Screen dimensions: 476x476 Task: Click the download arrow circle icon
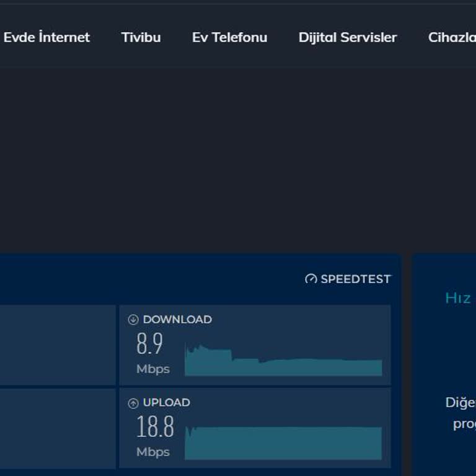click(x=133, y=320)
